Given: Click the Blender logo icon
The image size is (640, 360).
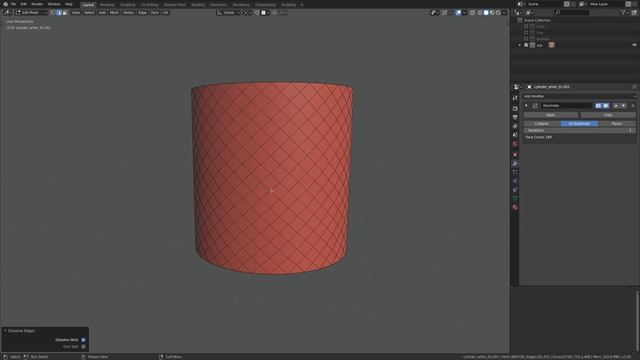Looking at the screenshot, I should click(5, 4).
